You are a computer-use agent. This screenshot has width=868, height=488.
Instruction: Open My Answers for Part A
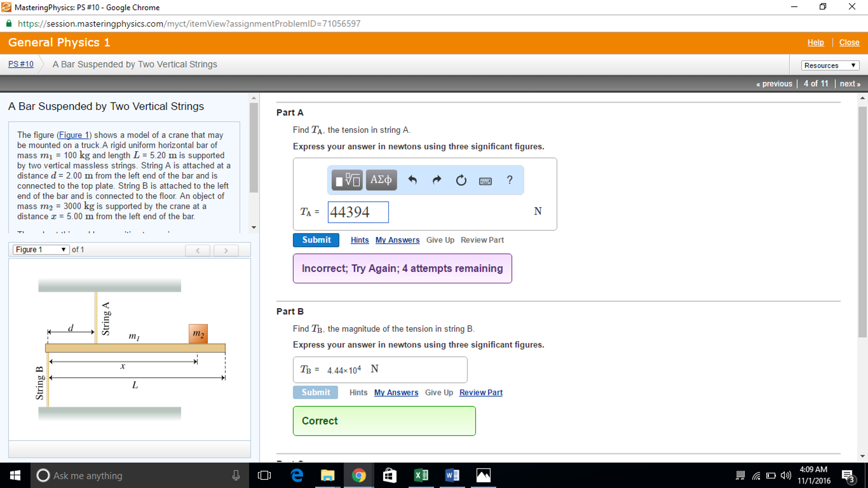pos(398,240)
